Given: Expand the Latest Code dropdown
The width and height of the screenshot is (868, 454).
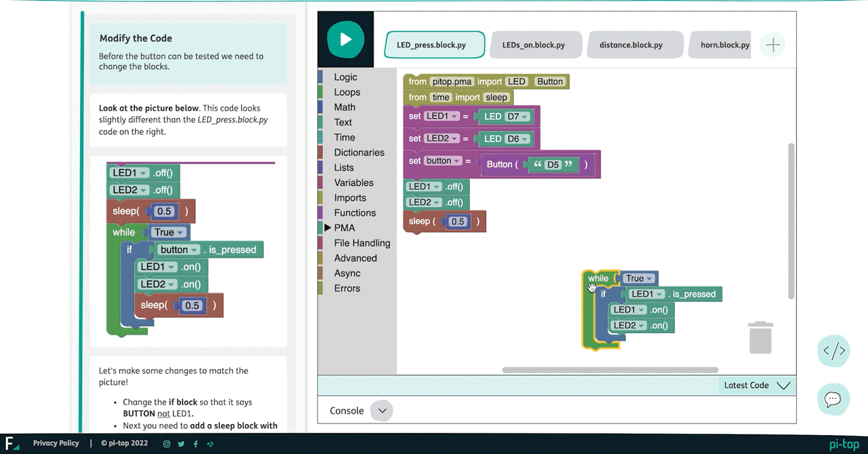Looking at the screenshot, I should click(x=783, y=385).
